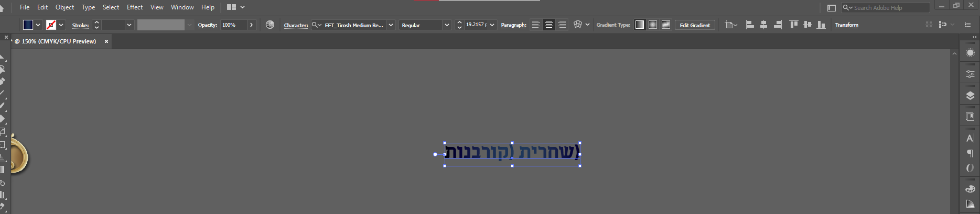Viewport: 980px width, 214px height.
Task: Open the Regular font style dropdown
Action: (x=447, y=25)
